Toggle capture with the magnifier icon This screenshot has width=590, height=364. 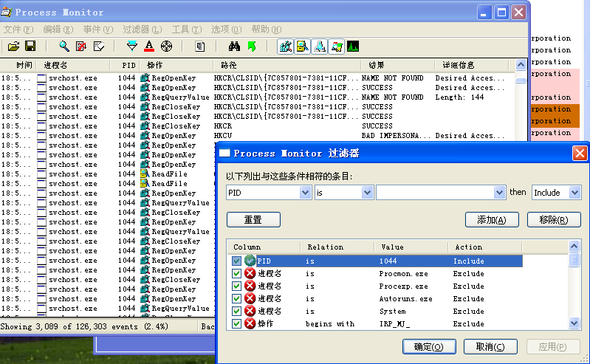click(x=64, y=47)
